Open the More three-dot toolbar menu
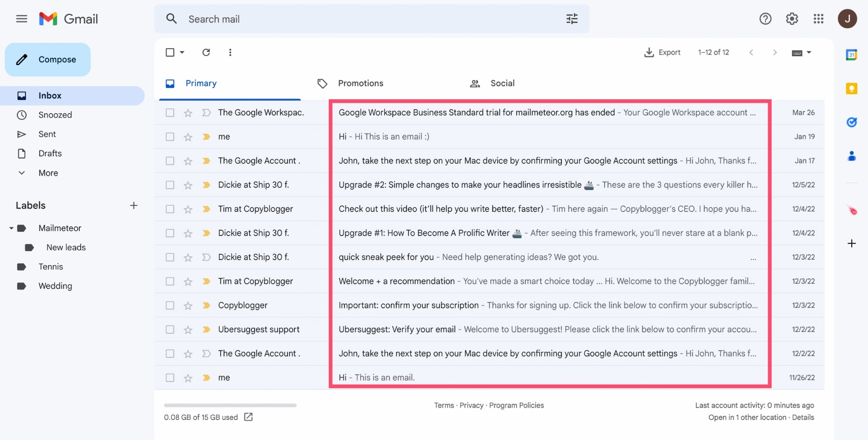Image resolution: width=868 pixels, height=440 pixels. pos(230,52)
